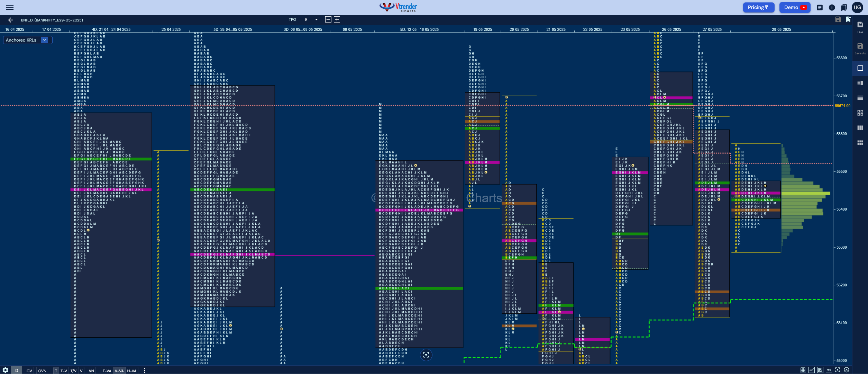The height and width of the screenshot is (374, 868).
Task: Switch to the H-VA tab
Action: point(132,371)
